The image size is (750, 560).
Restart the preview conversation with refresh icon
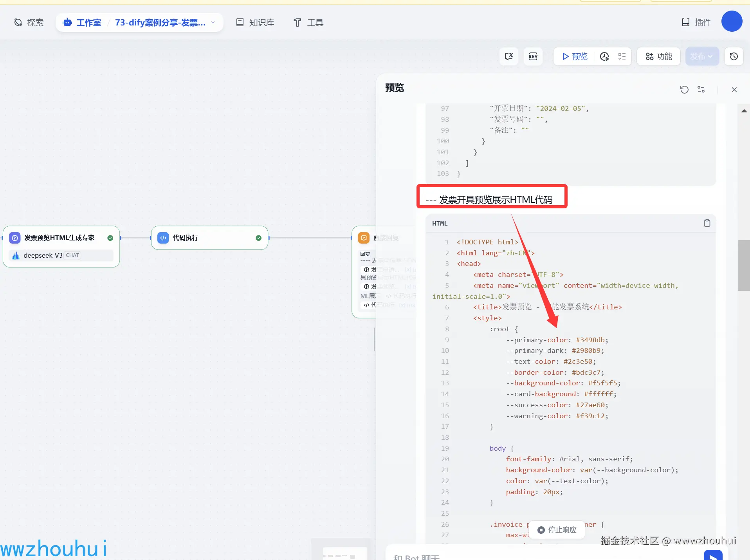(x=684, y=90)
